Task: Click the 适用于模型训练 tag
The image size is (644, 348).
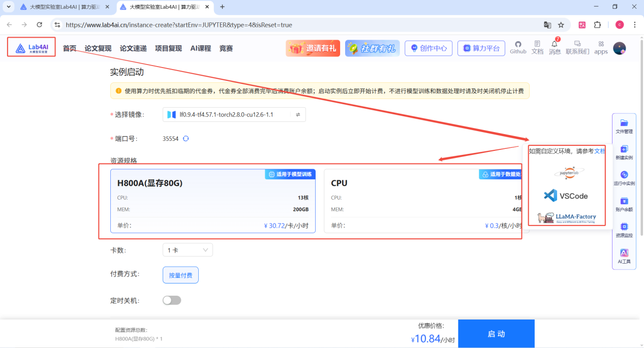Action: pyautogui.click(x=290, y=174)
